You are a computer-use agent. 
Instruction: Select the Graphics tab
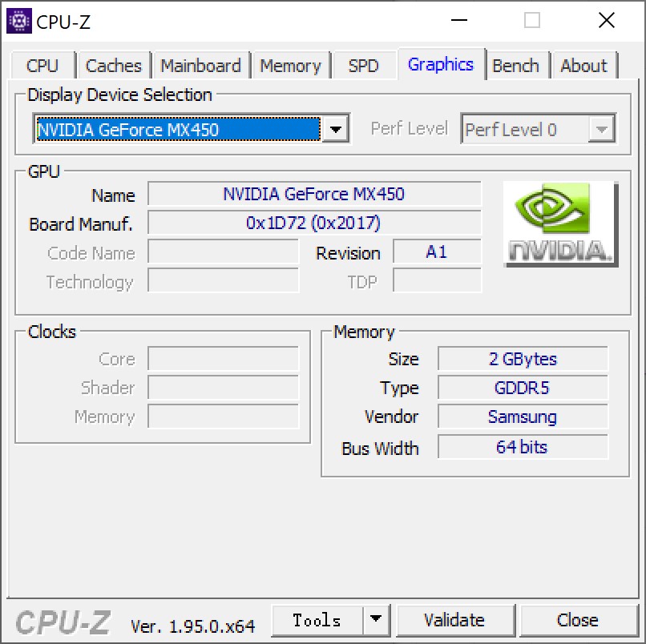click(442, 64)
